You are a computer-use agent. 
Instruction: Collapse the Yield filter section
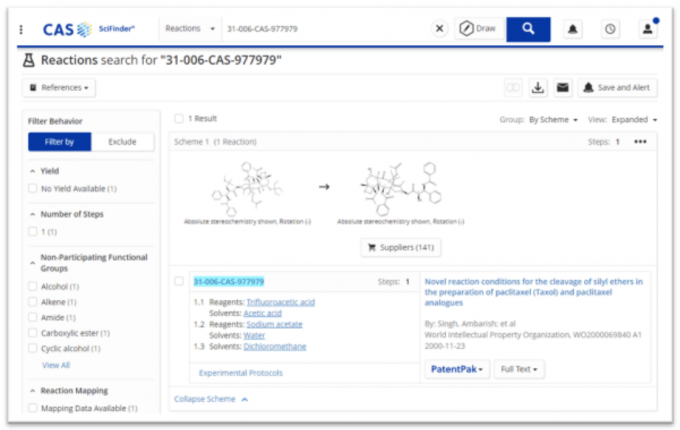click(x=33, y=171)
